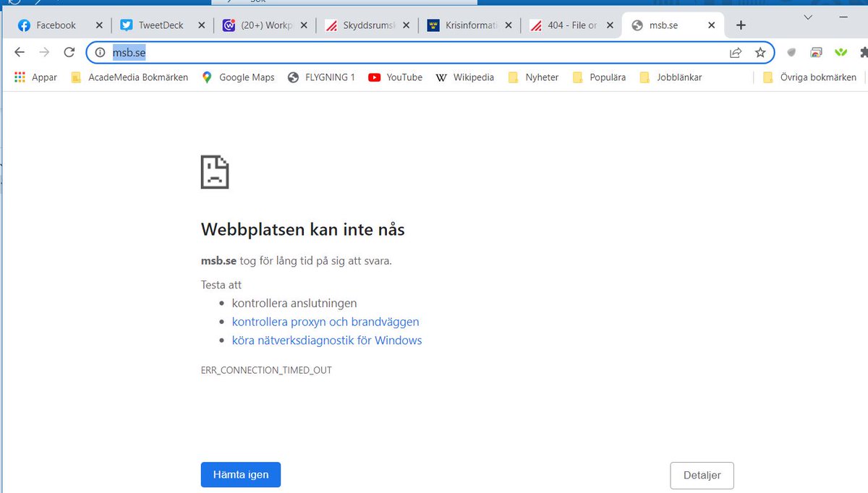This screenshot has width=868, height=493.
Task: Open the extensions puzzle piece menu
Action: tap(864, 52)
